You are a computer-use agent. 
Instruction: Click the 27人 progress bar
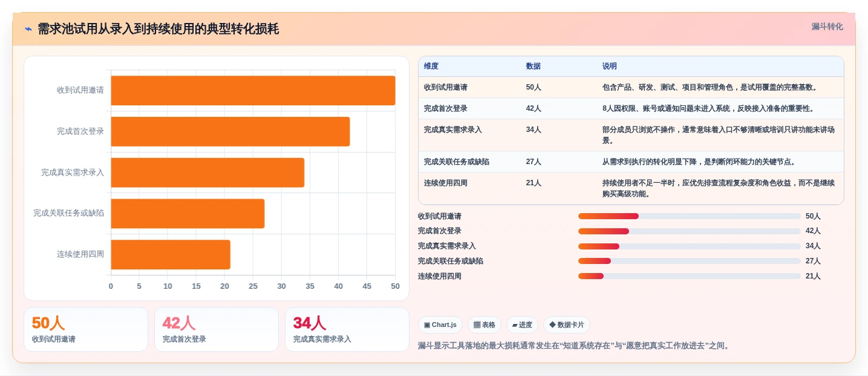coord(689,261)
